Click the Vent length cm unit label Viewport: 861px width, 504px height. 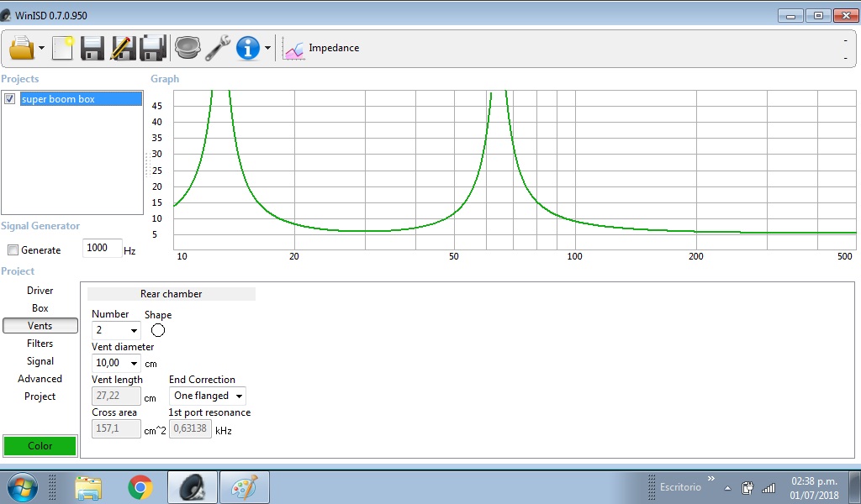click(150, 399)
